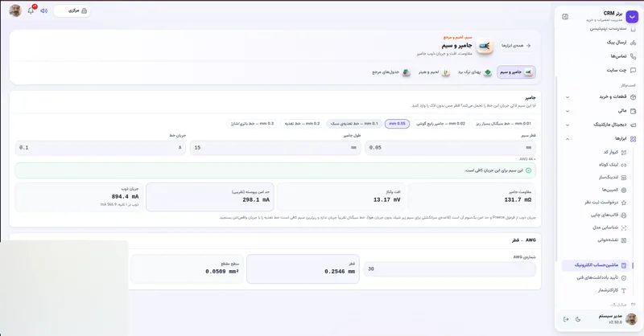The image size is (644, 336).
Task: Click the برتر CRM purple logo
Action: [x=632, y=16]
